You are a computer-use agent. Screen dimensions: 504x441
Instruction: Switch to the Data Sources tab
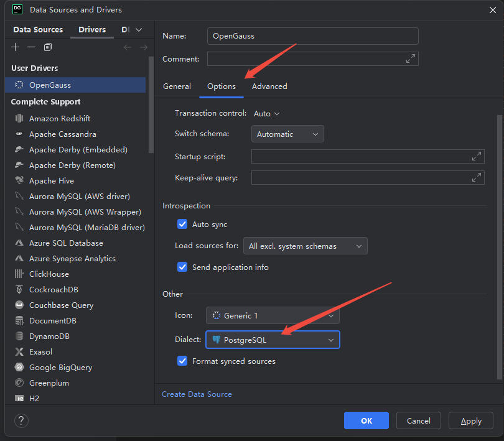tap(38, 30)
